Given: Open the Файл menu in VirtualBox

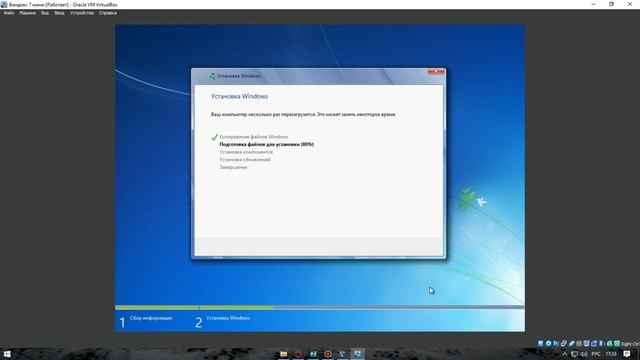Looking at the screenshot, I should pyautogui.click(x=9, y=13).
